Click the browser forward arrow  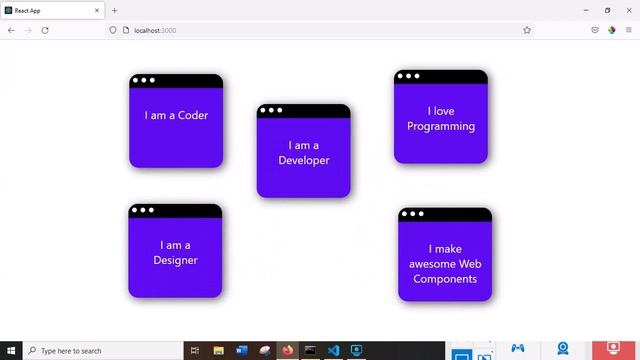coord(28,30)
